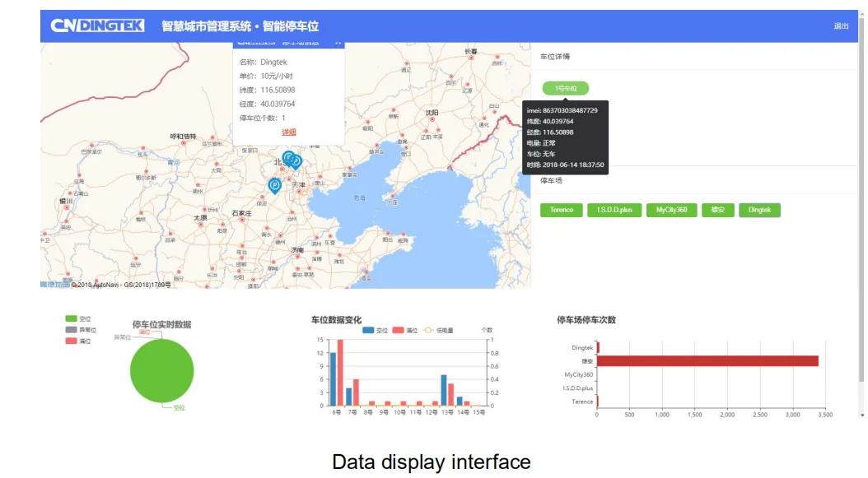868x478 pixels.
Task: Select the rightmost parking marker near Beijing
Action: click(296, 161)
